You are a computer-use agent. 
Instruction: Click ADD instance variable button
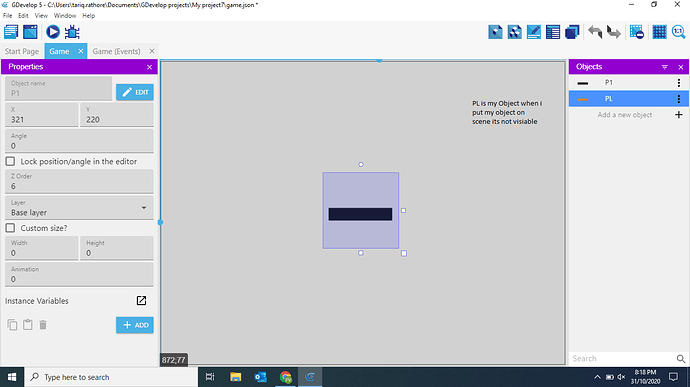tap(135, 325)
